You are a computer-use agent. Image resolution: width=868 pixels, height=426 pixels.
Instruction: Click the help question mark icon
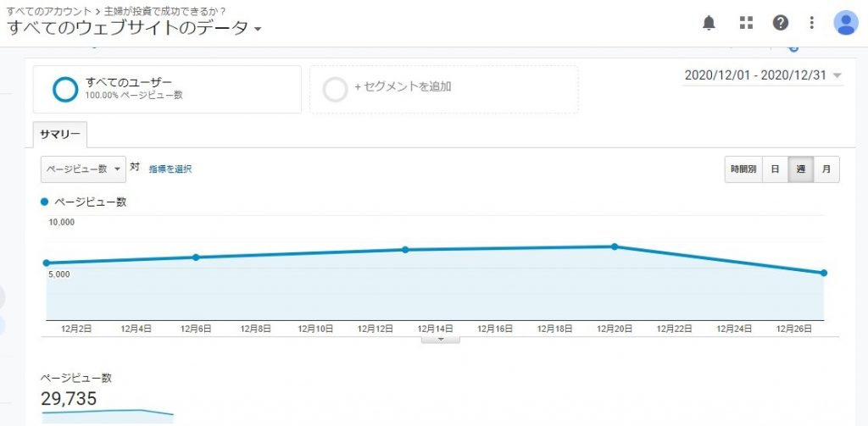tap(780, 23)
